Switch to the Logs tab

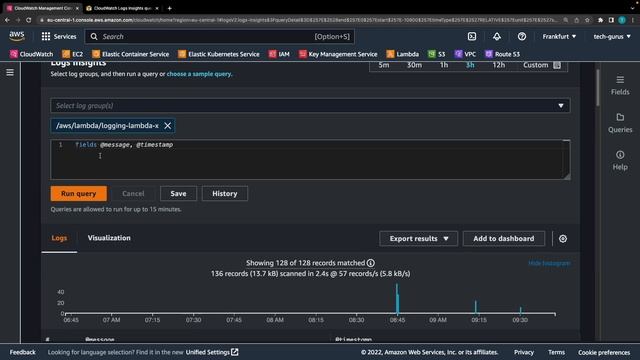point(59,238)
